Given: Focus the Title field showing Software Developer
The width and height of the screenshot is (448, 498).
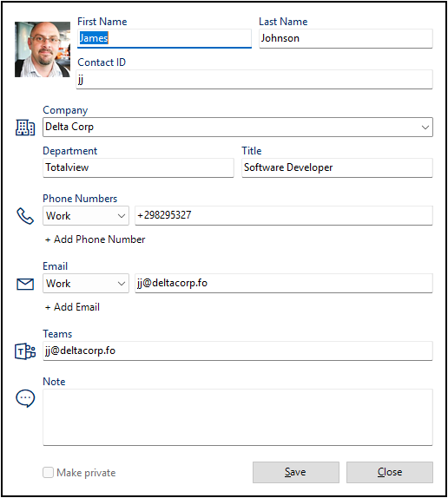Looking at the screenshot, I should click(x=337, y=167).
